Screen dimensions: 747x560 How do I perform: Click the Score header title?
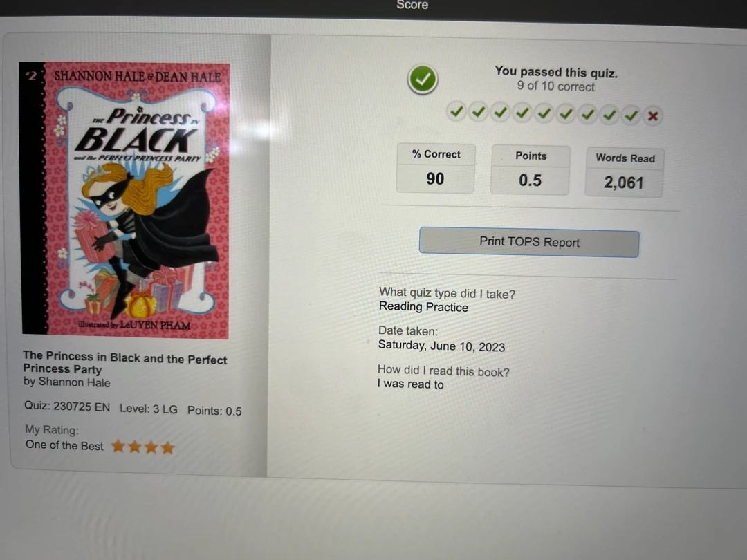412,5
